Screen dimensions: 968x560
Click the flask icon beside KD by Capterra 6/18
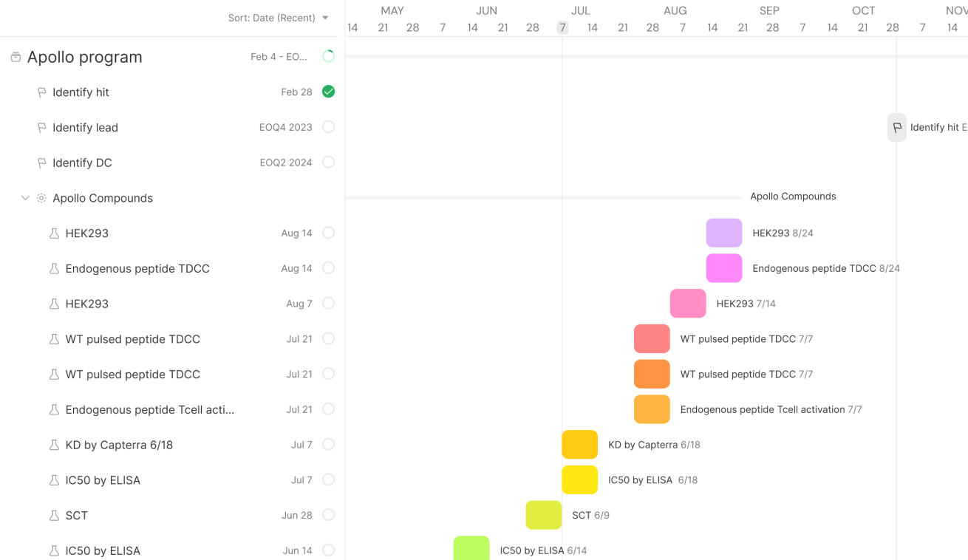click(54, 445)
